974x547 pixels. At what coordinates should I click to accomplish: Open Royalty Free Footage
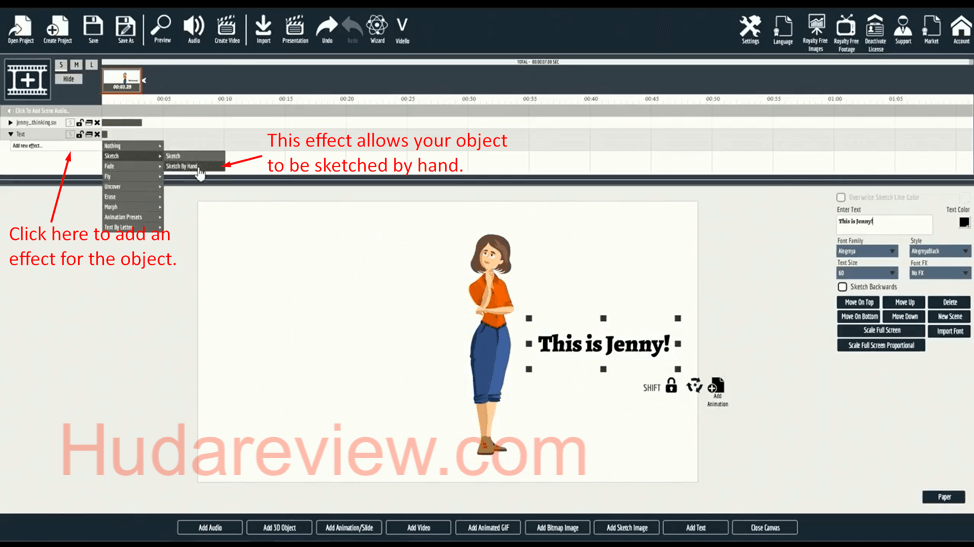(846, 33)
